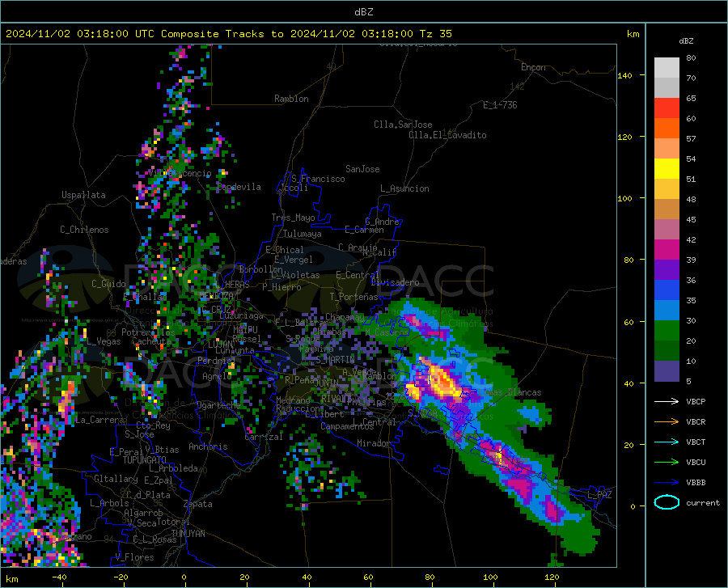Screen dimensions: 728x588
Task: Pick the bright yellow 51–54 dBZ swatch
Action: (x=667, y=169)
